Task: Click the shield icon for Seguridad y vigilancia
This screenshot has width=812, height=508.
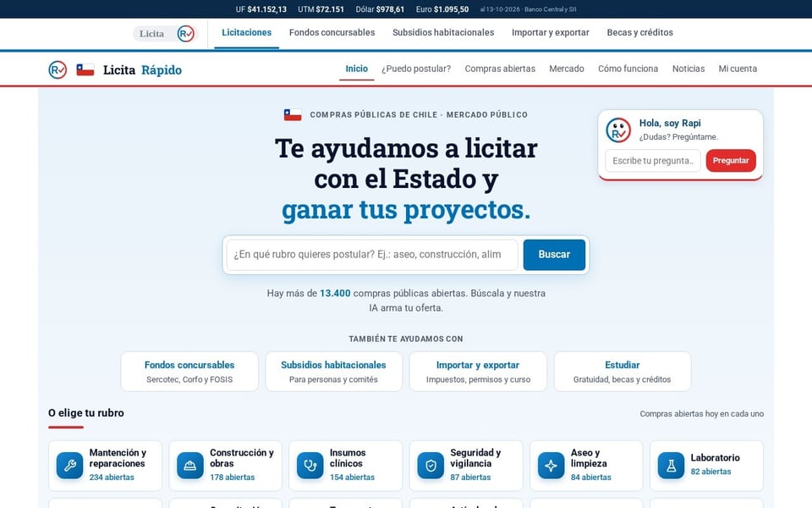Action: coord(431,465)
